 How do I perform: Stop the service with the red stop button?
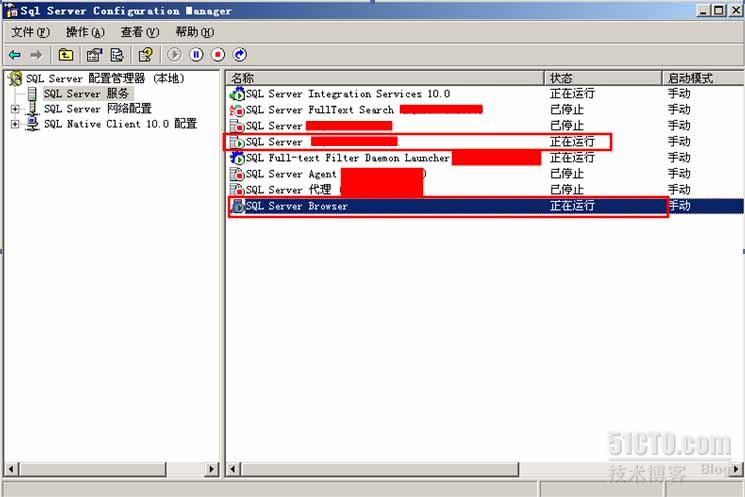218,55
